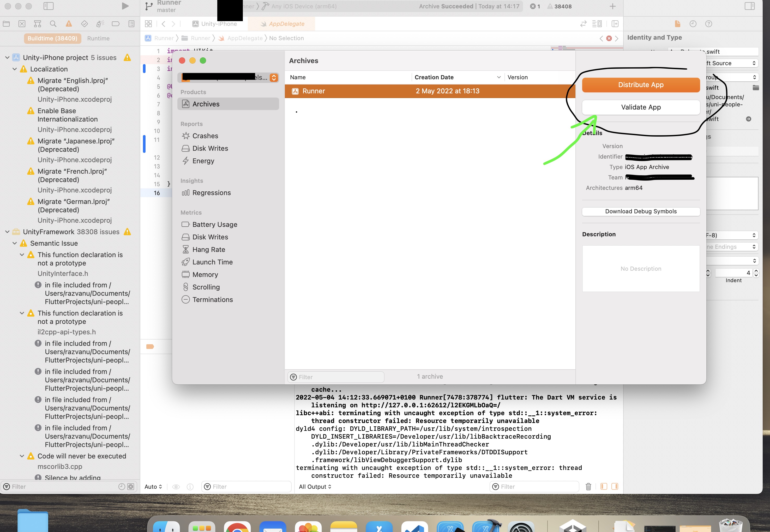Select the Runner archive row
770x532 pixels.
[x=430, y=91]
